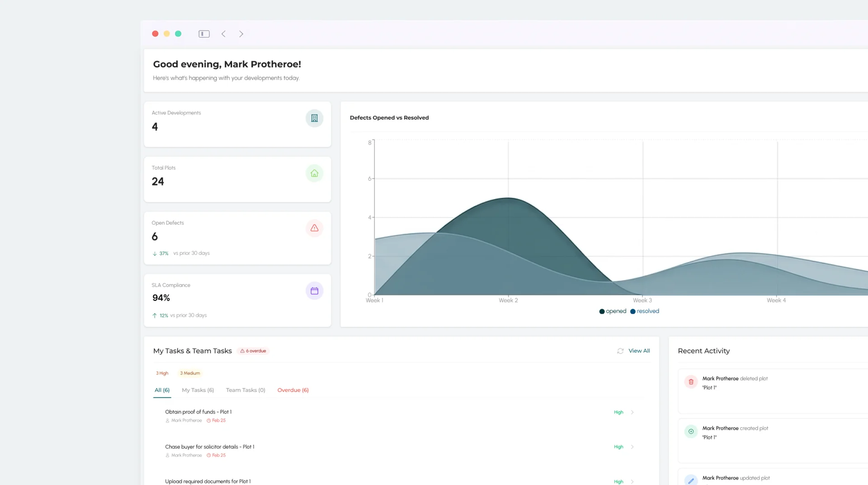Open the Obtain proof of funds - Plot 1 task

[x=198, y=412]
